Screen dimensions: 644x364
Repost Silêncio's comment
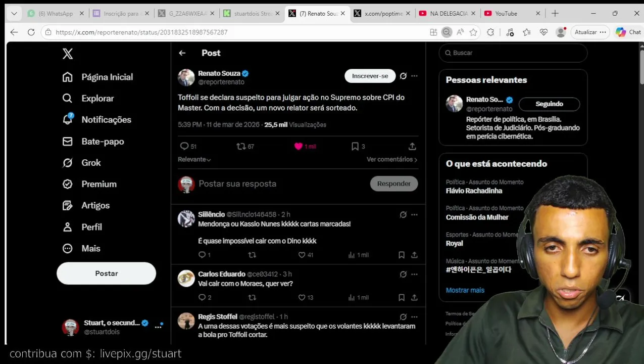(252, 255)
